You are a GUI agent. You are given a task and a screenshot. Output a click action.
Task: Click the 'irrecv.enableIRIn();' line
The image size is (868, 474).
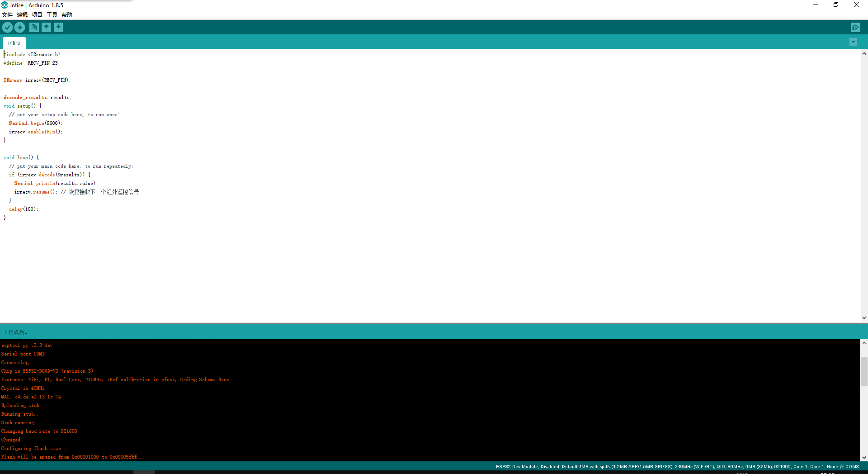[36, 132]
